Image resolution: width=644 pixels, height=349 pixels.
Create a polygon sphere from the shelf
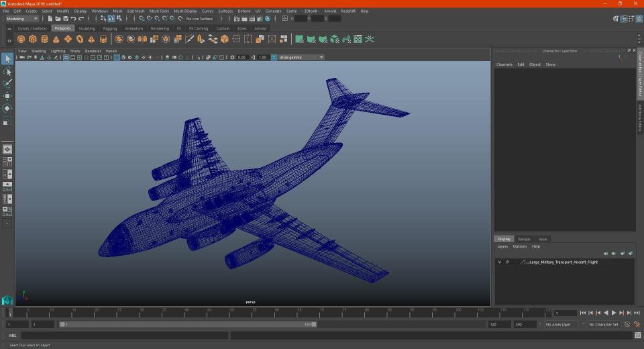tap(20, 39)
